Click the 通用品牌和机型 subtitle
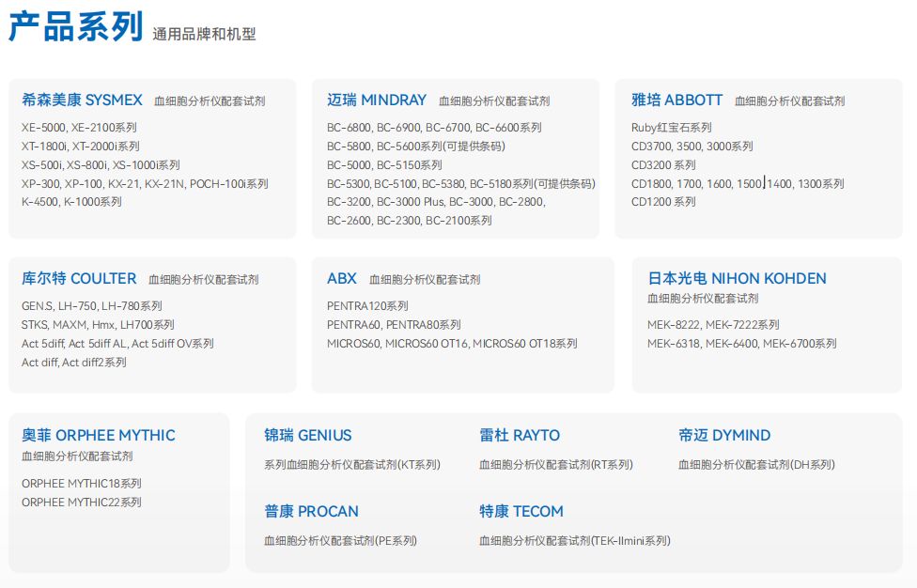Image resolution: width=917 pixels, height=588 pixels. click(204, 34)
